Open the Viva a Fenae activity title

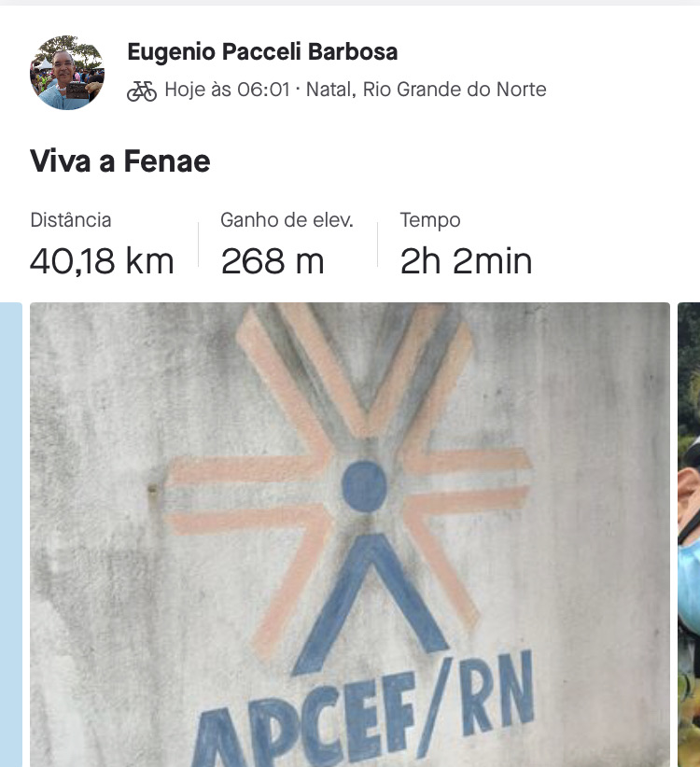(x=119, y=160)
